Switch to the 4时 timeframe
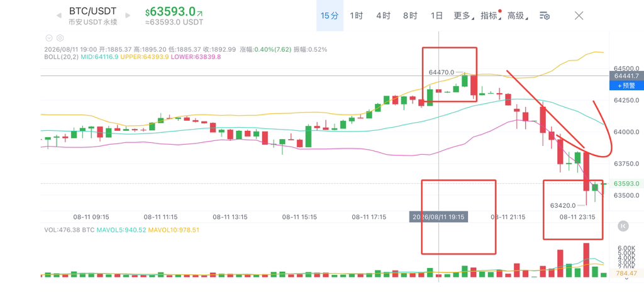Screen dimensions: 644x297 coord(383,16)
